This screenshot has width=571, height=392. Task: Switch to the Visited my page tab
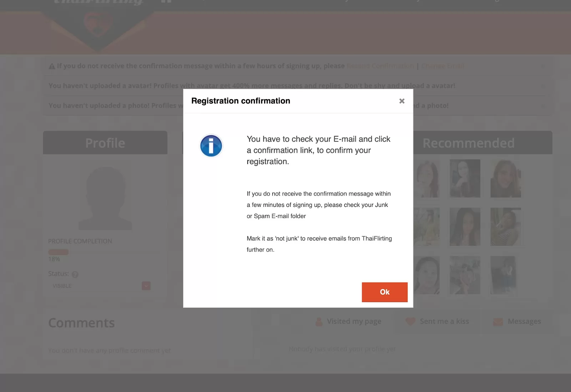(x=354, y=321)
